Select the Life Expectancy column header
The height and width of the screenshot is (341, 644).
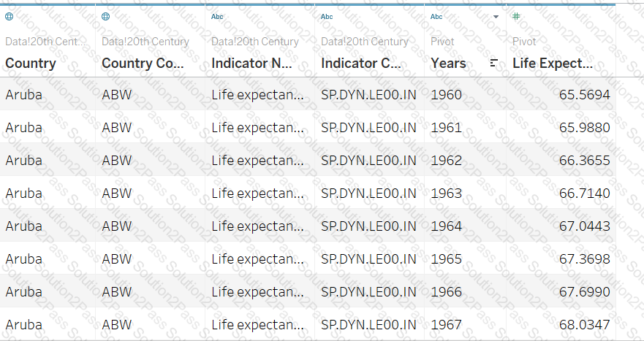553,64
